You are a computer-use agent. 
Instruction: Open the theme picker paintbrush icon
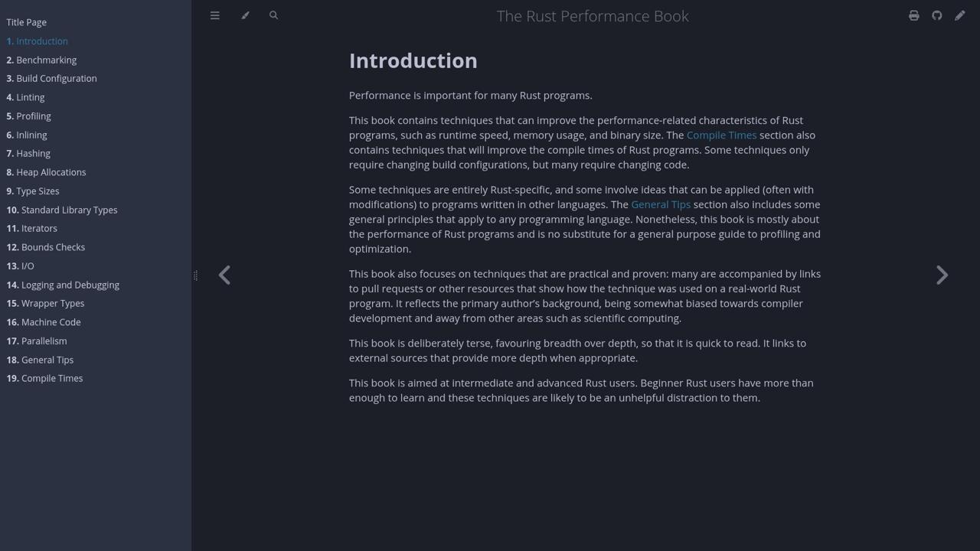pyautogui.click(x=245, y=15)
